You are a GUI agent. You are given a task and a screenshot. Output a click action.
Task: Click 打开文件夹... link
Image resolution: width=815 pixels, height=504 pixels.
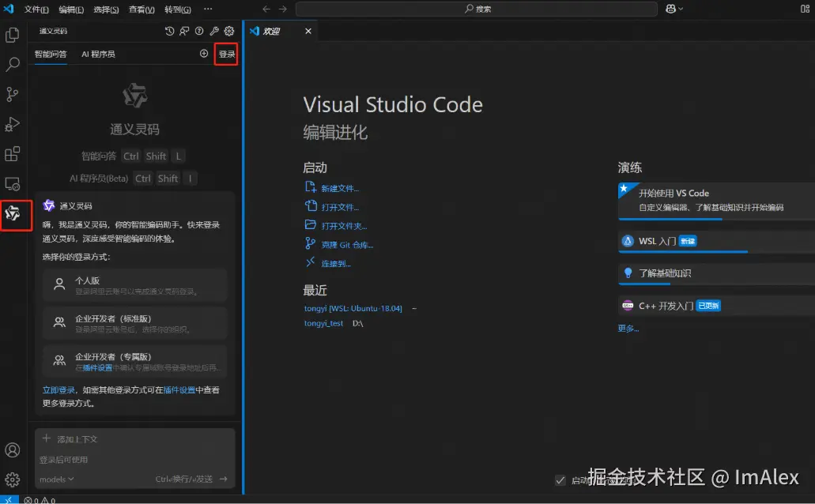pos(344,225)
